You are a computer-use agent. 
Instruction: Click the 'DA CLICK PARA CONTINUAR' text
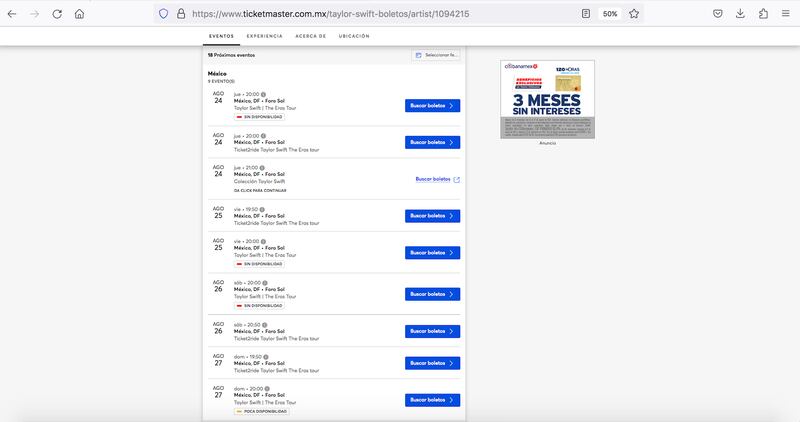260,190
